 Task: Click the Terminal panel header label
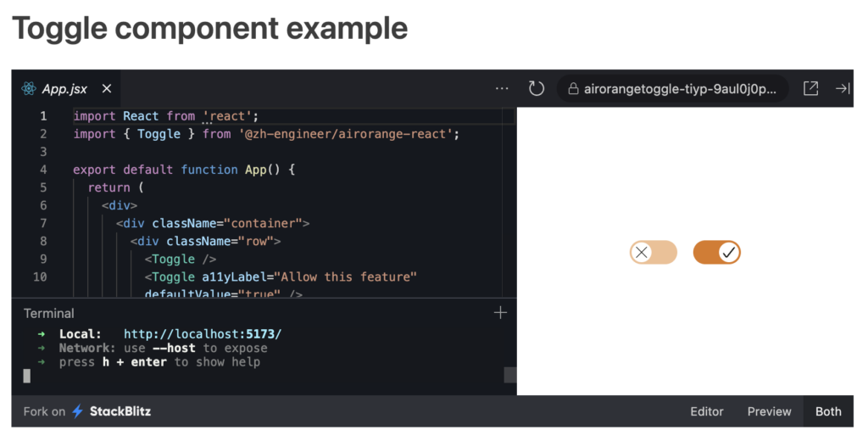tap(49, 313)
